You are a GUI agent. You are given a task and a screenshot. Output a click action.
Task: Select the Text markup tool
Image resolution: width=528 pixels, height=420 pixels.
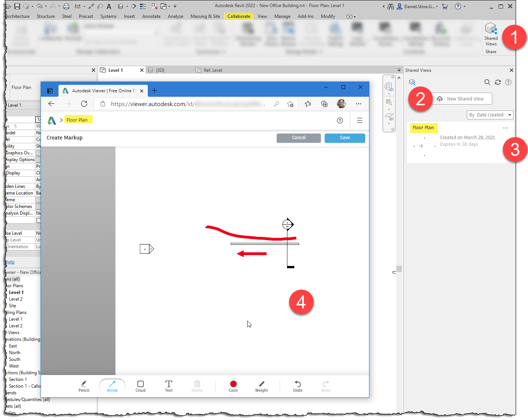(x=169, y=386)
